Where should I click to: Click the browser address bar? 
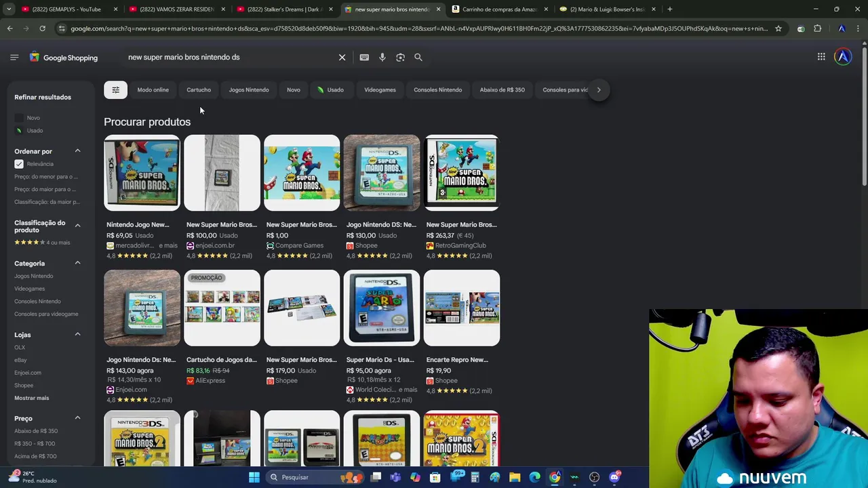[x=419, y=28]
